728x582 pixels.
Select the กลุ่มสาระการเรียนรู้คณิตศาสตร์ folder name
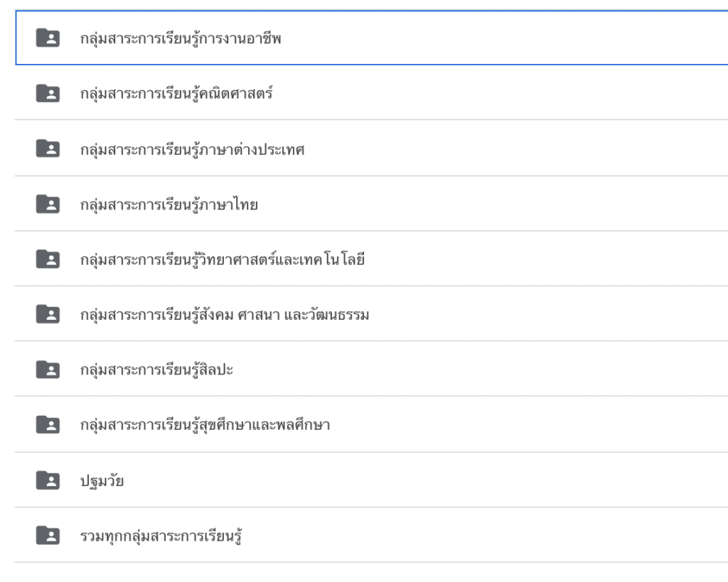[178, 92]
